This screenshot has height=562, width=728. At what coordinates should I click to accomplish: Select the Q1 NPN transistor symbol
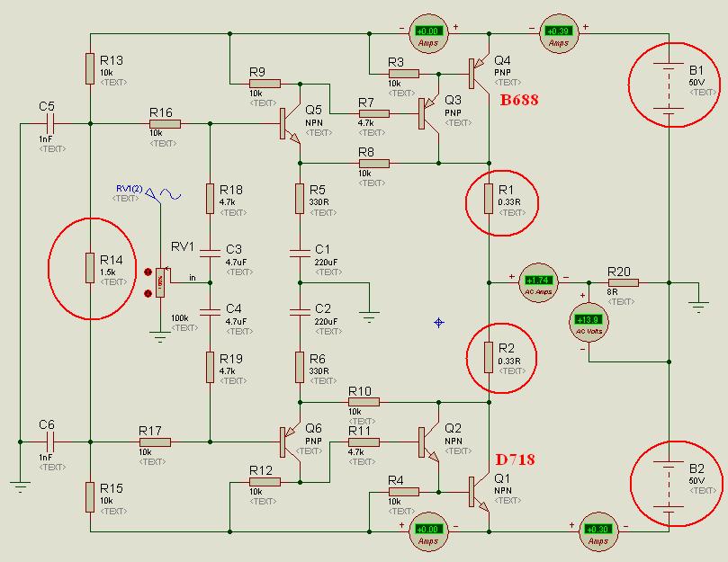click(479, 493)
